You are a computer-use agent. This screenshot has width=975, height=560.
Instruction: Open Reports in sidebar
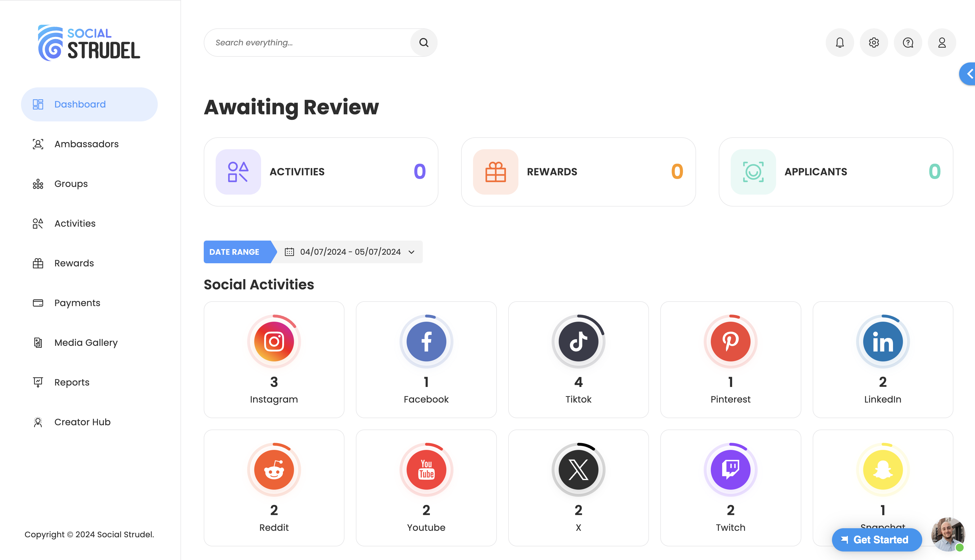pyautogui.click(x=89, y=382)
